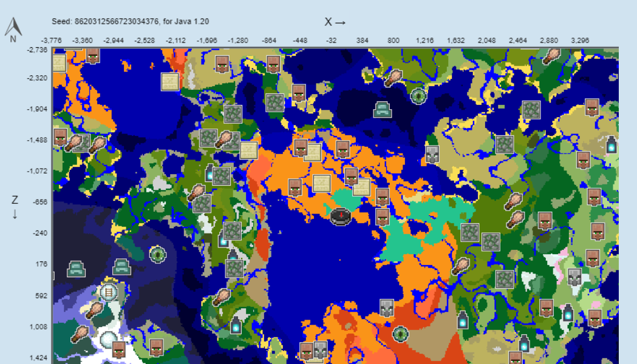The height and width of the screenshot is (364, 637).
Task: Open a sandstone desert temple marker in the orange desert
Action: tap(322, 183)
